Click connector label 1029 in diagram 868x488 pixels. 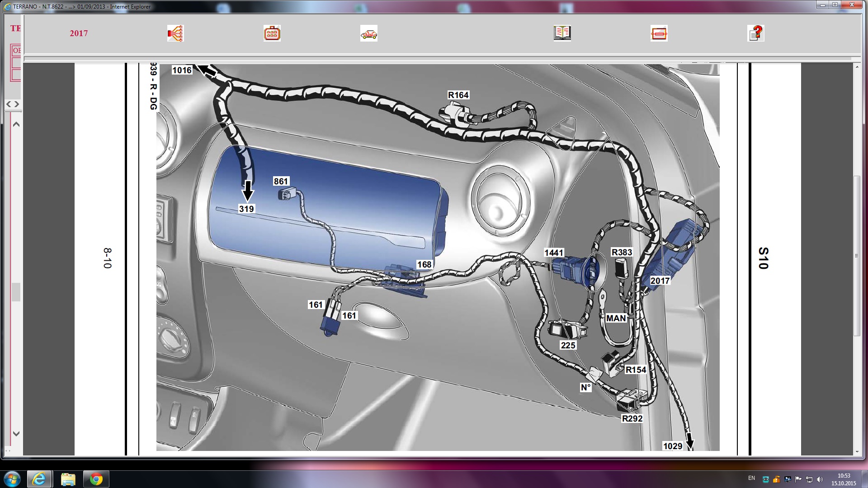[x=673, y=446]
